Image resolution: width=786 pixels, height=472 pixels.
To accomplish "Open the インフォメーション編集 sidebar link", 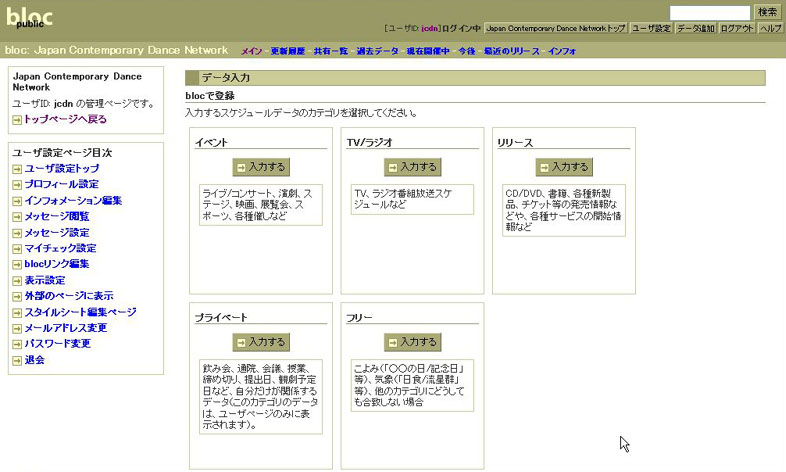I will click(73, 200).
